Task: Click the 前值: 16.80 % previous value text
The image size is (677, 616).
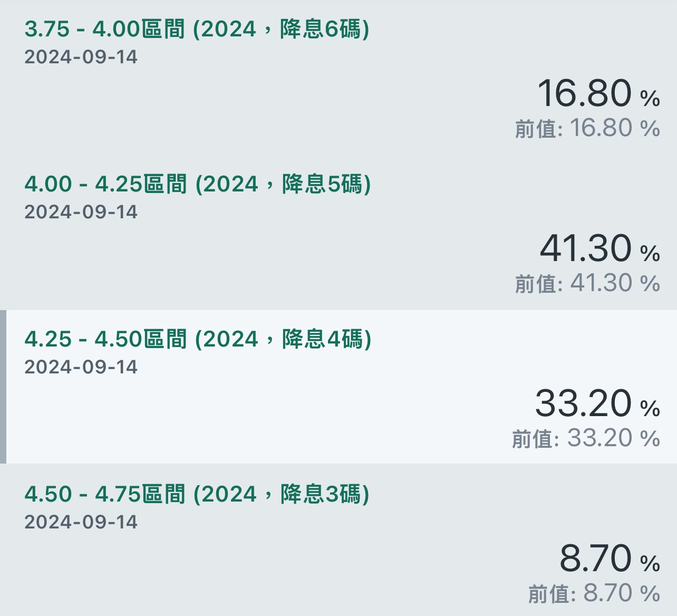Action: 587,128
